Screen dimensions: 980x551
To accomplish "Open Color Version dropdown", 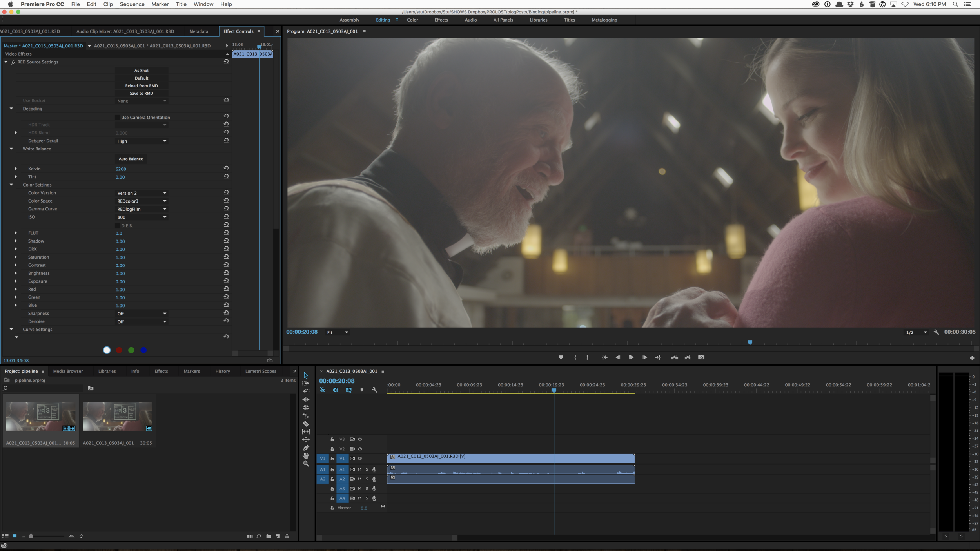I will tap(142, 193).
